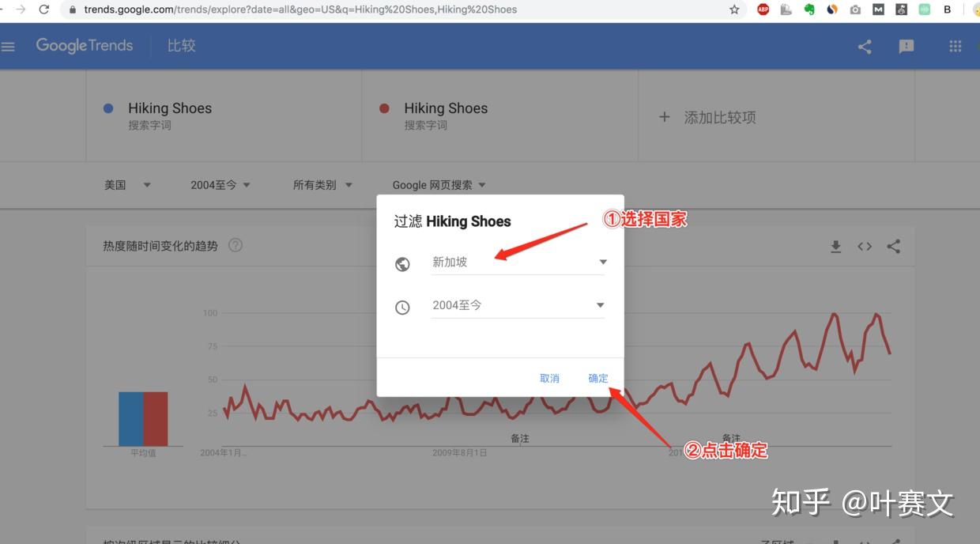980x544 pixels.
Task: Click the Google Trends logo
Action: 85,46
